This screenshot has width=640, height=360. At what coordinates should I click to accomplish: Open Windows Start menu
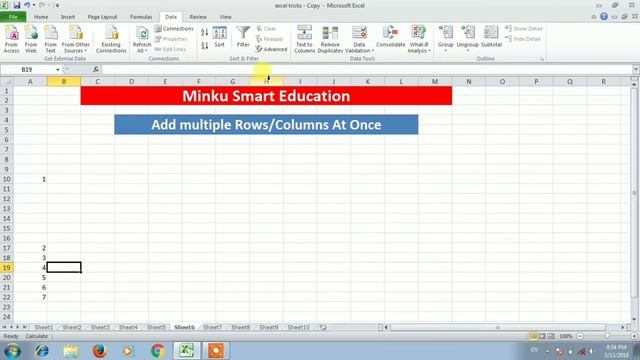coord(12,351)
